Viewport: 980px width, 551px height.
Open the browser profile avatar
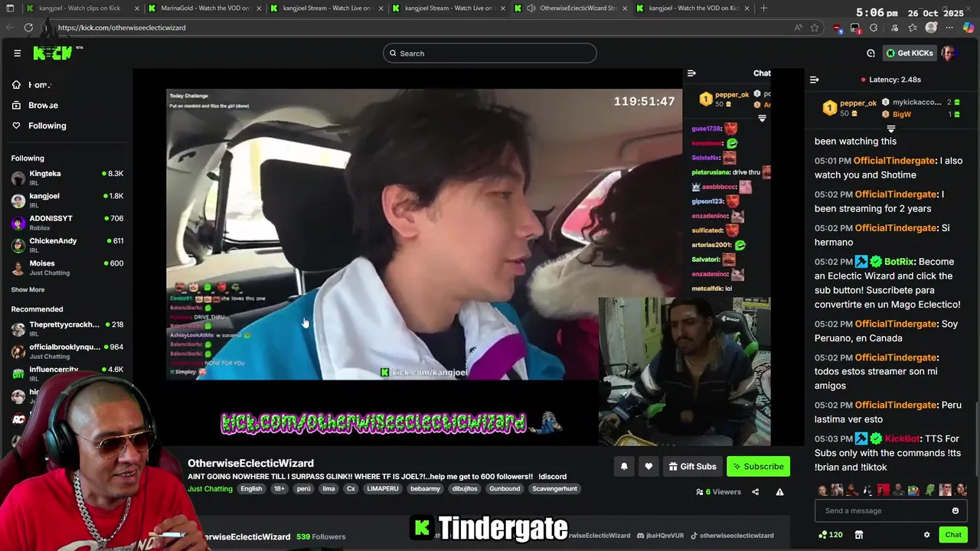tap(931, 28)
